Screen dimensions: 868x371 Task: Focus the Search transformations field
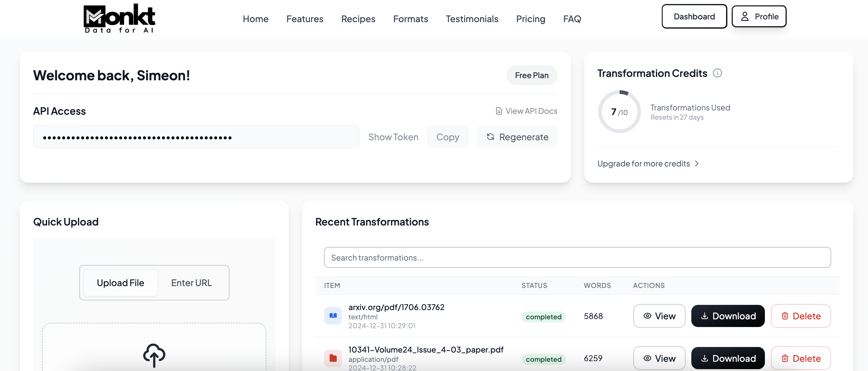point(577,257)
